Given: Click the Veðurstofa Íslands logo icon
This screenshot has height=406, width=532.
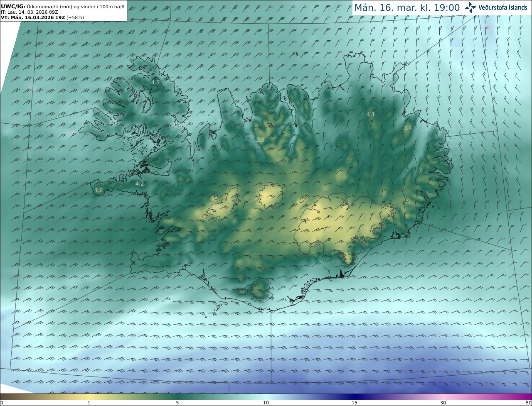Looking at the screenshot, I should (470, 7).
